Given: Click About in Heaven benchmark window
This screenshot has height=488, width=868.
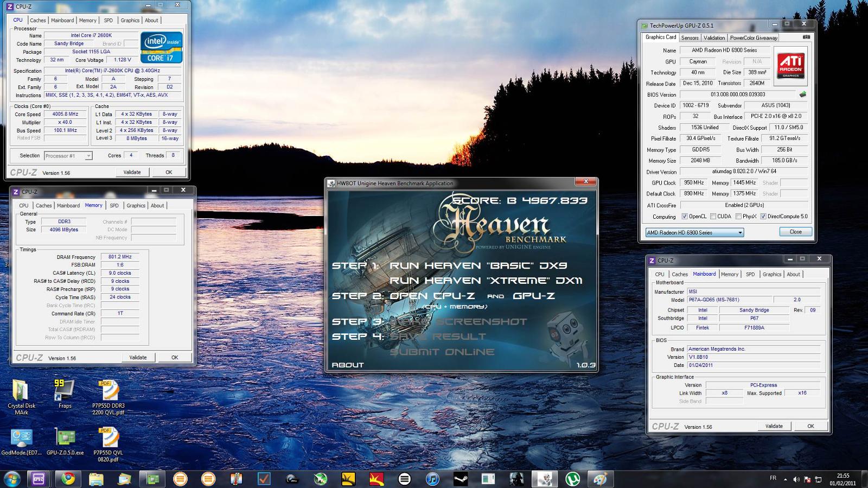Looking at the screenshot, I should 348,365.
